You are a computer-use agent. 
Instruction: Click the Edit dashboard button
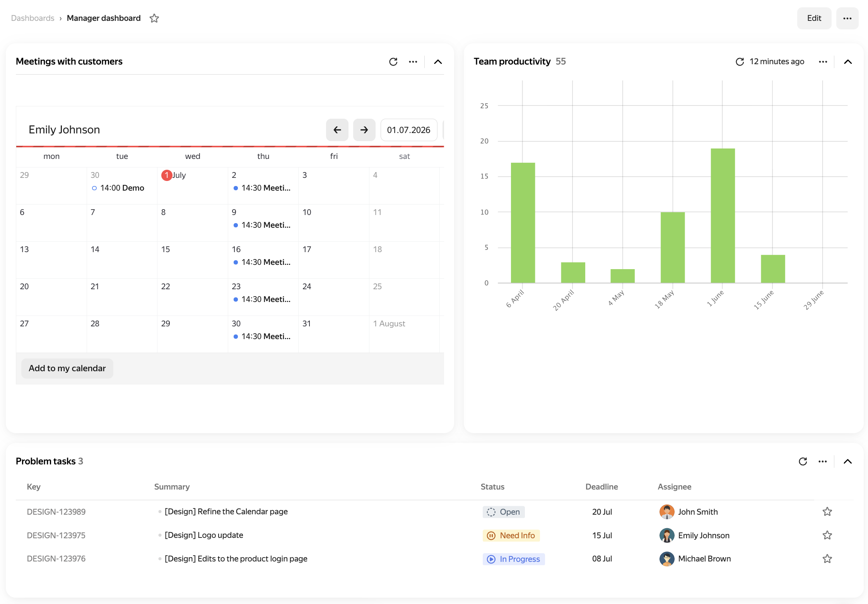[814, 18]
